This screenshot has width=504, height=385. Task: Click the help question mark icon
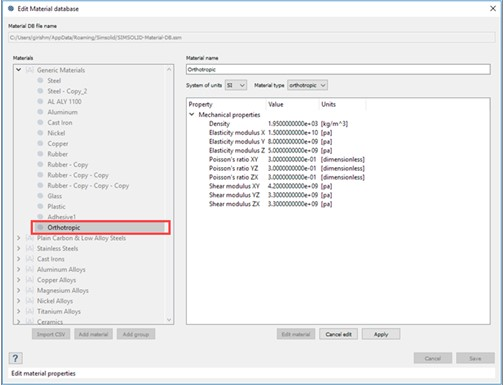15,358
